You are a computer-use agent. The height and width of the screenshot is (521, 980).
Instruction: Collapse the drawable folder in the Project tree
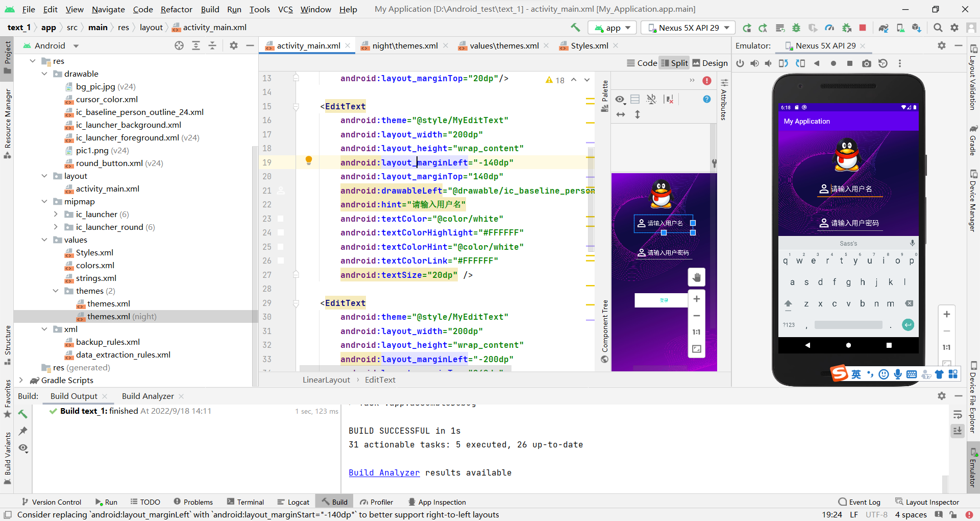click(45, 74)
